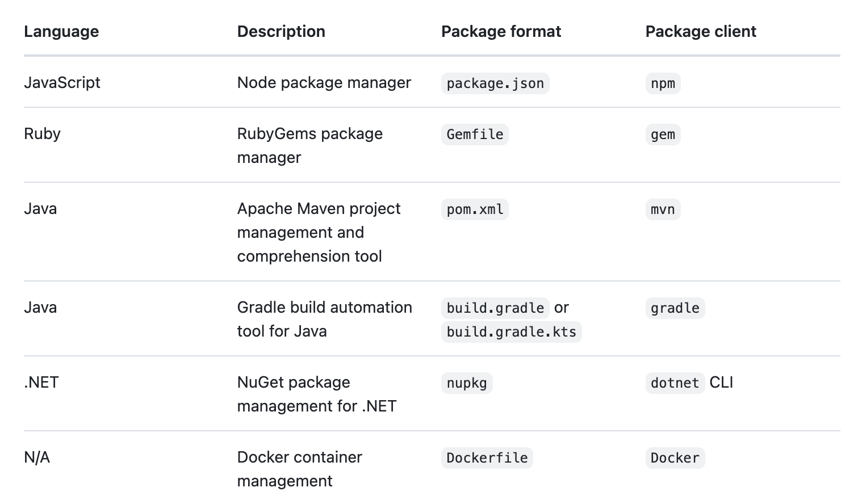Click the JavaScript language cell

(x=62, y=83)
